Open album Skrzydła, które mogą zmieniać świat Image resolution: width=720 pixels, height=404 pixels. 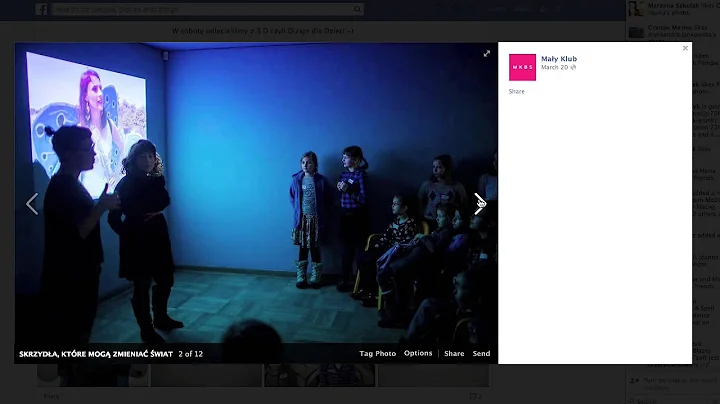[x=96, y=354]
